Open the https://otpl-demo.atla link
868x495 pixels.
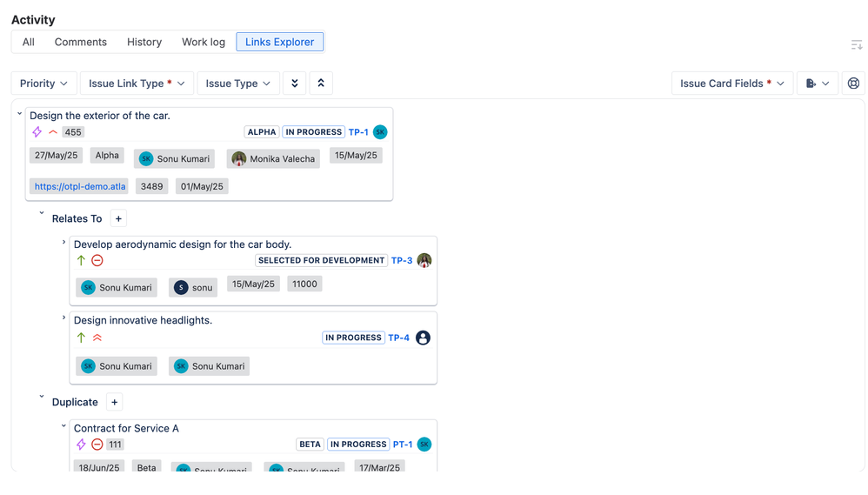point(80,186)
